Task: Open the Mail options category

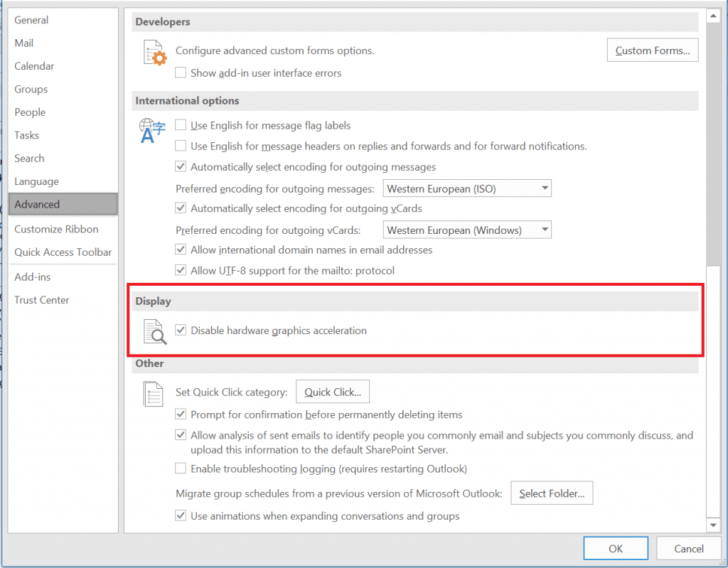Action: point(24,43)
